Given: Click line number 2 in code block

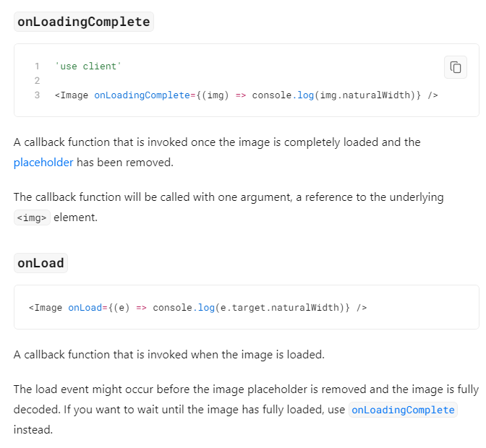Looking at the screenshot, I should (x=37, y=81).
